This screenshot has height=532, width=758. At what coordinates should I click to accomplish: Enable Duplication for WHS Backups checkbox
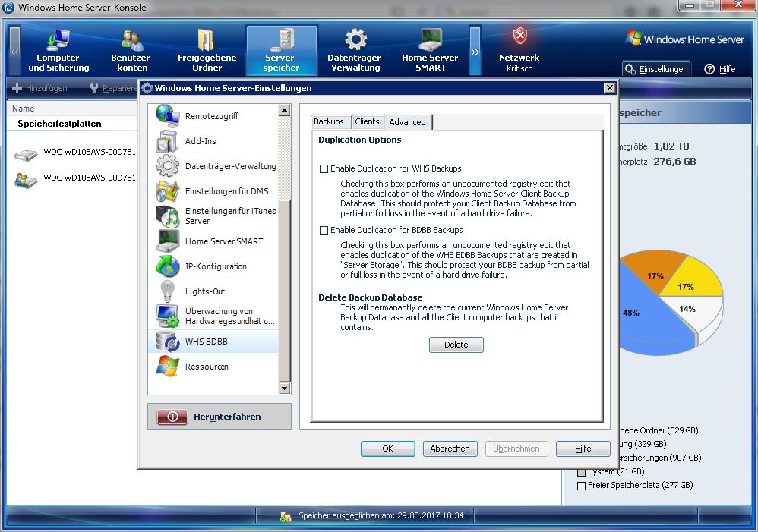(324, 168)
